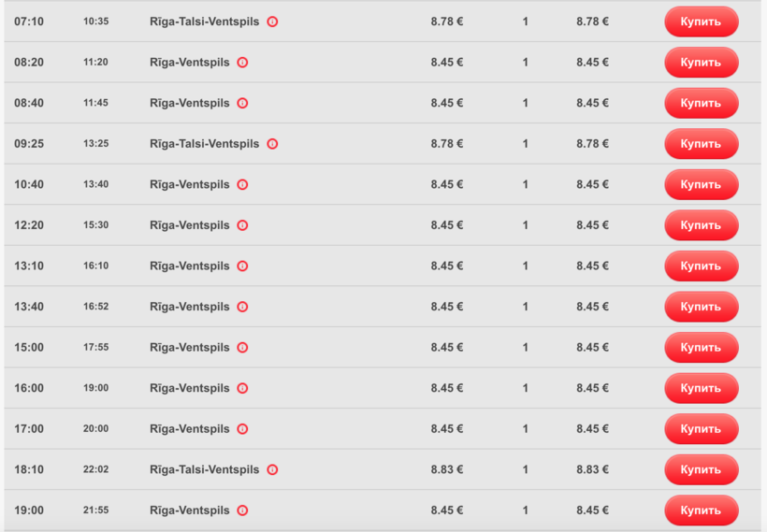Viewport: 767px width, 532px height.
Task: Buy ticket for the 07:10 departure
Action: pos(701,22)
